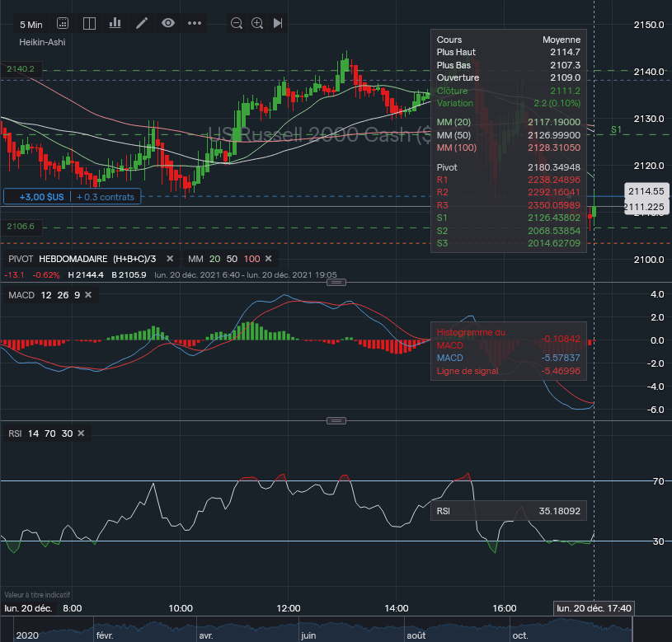Zoom out with the minus magnifier
This screenshot has width=672, height=642.
(237, 23)
